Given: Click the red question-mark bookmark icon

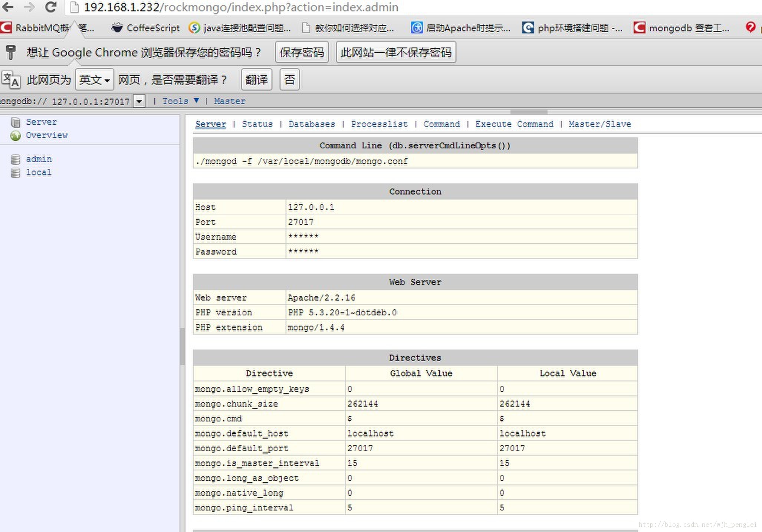Looking at the screenshot, I should coord(750,27).
